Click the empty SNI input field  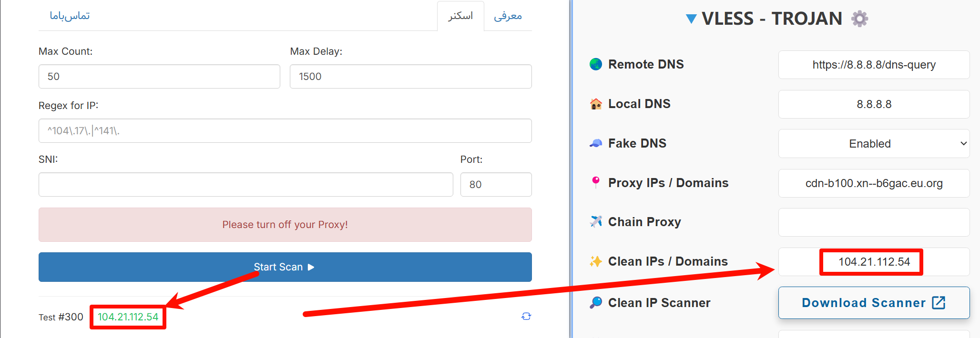pos(245,185)
